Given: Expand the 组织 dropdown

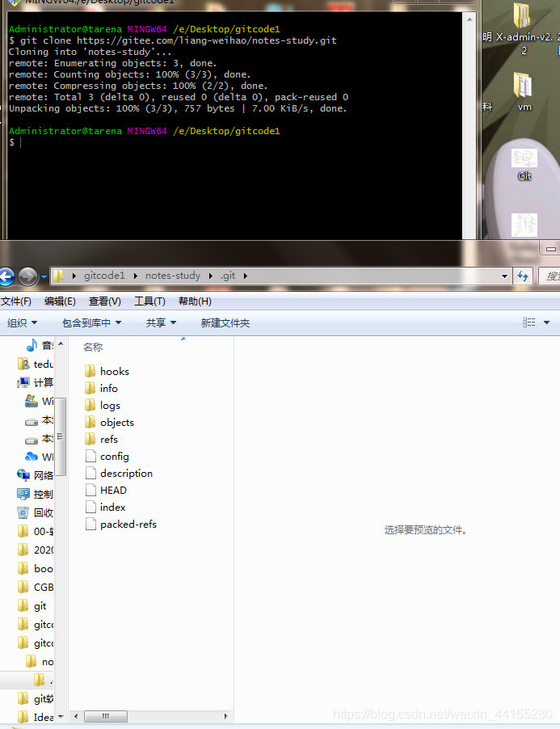Looking at the screenshot, I should tap(22, 322).
